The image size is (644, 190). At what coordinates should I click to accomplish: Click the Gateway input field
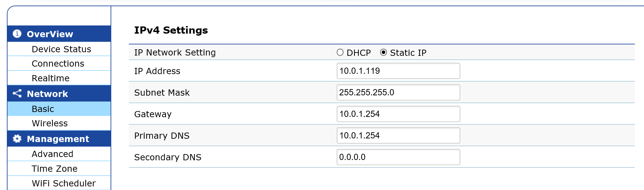click(398, 114)
